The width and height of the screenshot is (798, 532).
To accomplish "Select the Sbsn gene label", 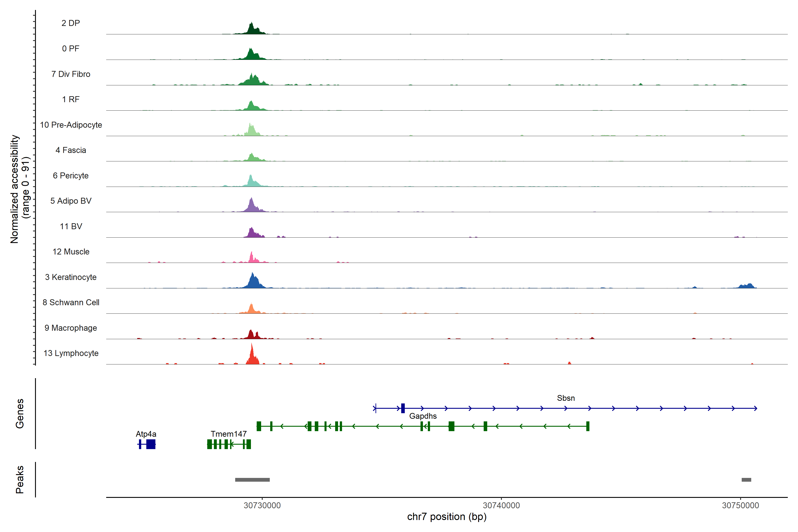I will (566, 398).
